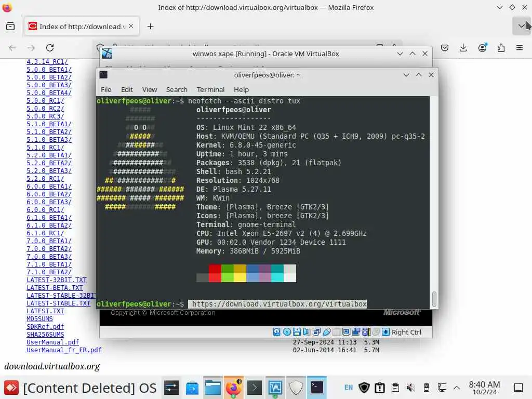
Task: Click the EN keyboard layout indicator
Action: pyautogui.click(x=349, y=388)
